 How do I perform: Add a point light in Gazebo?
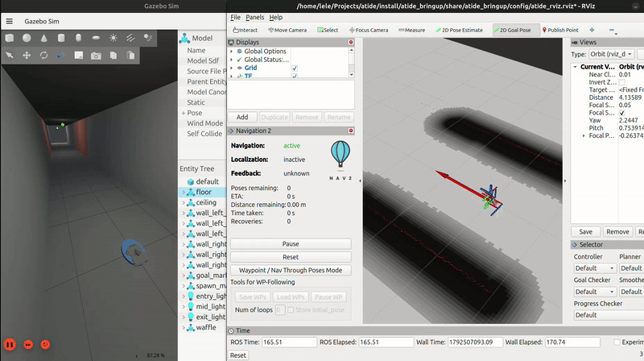point(114,38)
